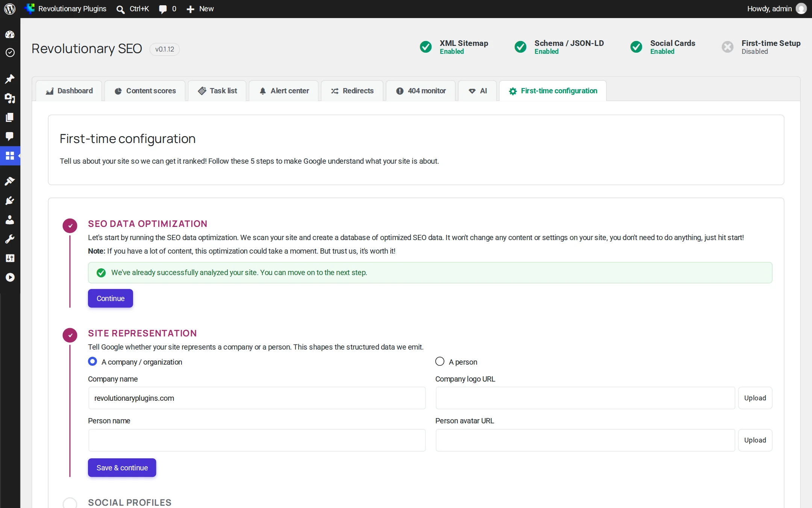The width and height of the screenshot is (812, 508).
Task: Switch to the AI tab
Action: [477, 91]
